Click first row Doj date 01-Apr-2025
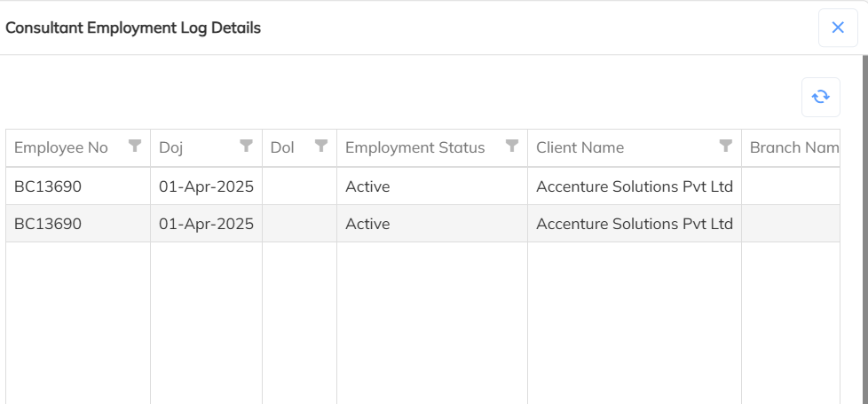The image size is (868, 404). [206, 186]
